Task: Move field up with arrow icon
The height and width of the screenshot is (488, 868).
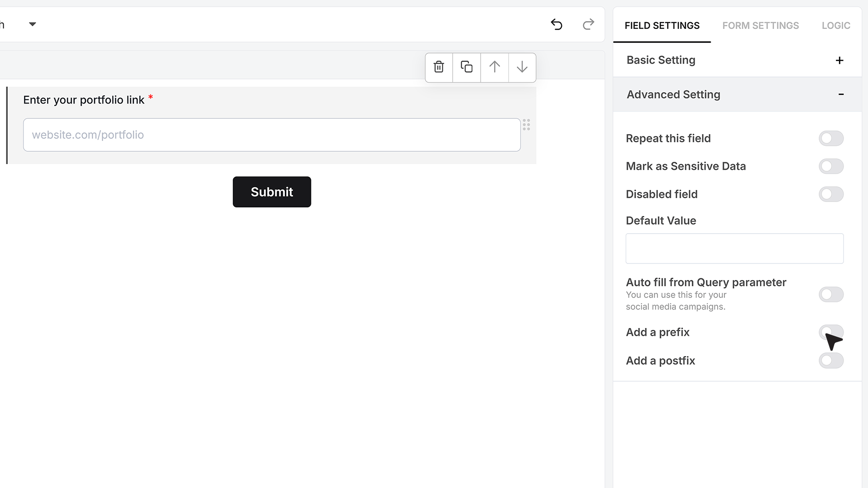Action: click(x=495, y=67)
